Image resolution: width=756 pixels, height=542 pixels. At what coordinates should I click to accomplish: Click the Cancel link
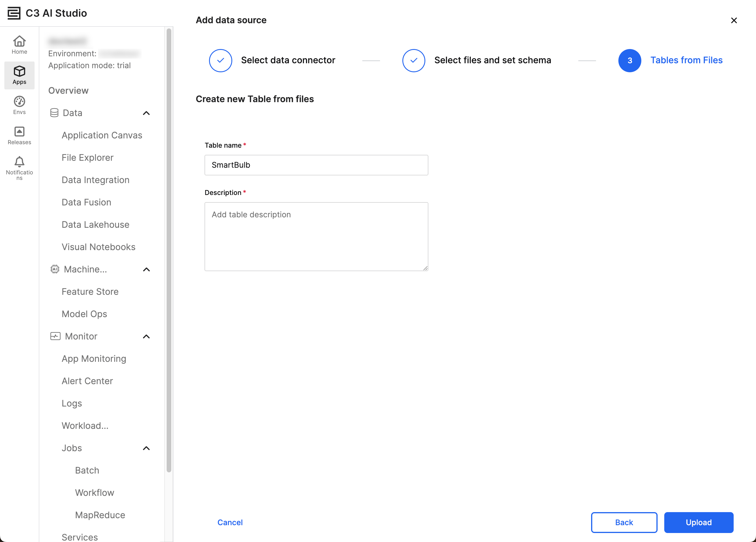click(x=230, y=522)
